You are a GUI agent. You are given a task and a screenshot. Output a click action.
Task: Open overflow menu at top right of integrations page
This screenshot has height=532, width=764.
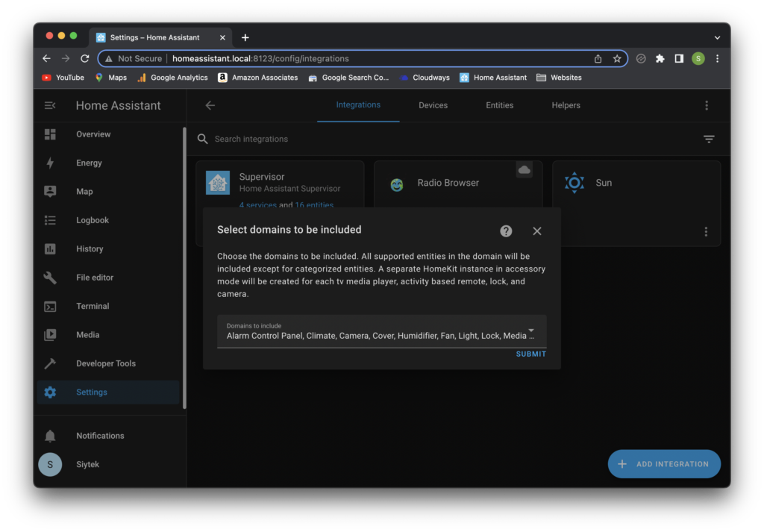[707, 105]
